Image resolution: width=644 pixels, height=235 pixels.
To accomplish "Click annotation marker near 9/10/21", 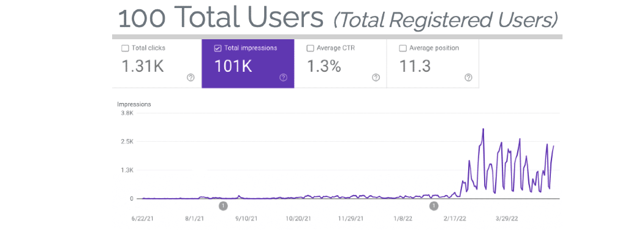I will 223,206.
